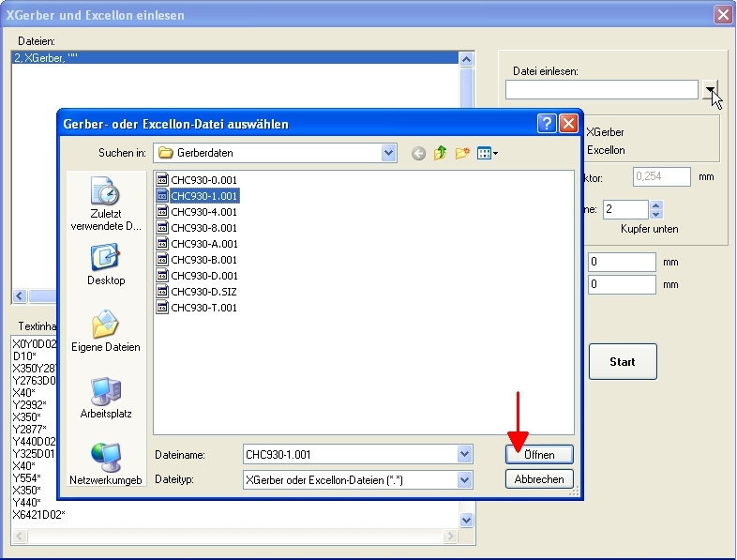Open Eigene Dateien folder shortcut
The width and height of the screenshot is (737, 560).
[x=105, y=330]
